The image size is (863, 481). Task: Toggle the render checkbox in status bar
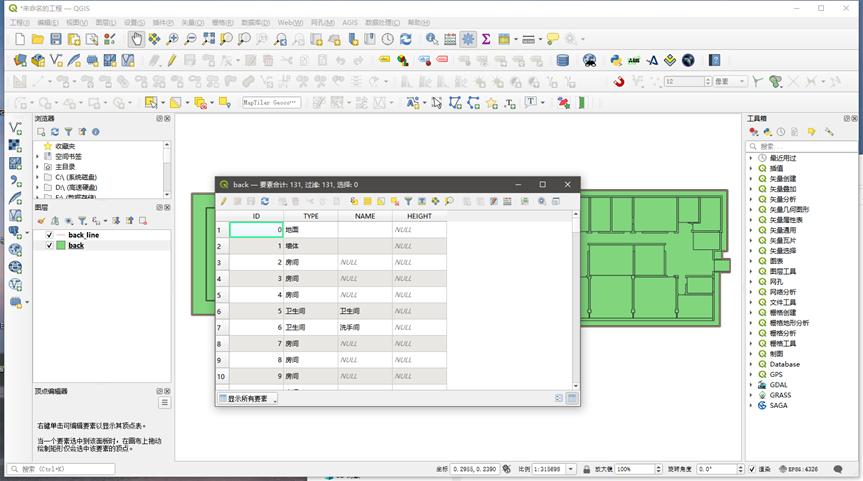pos(752,468)
